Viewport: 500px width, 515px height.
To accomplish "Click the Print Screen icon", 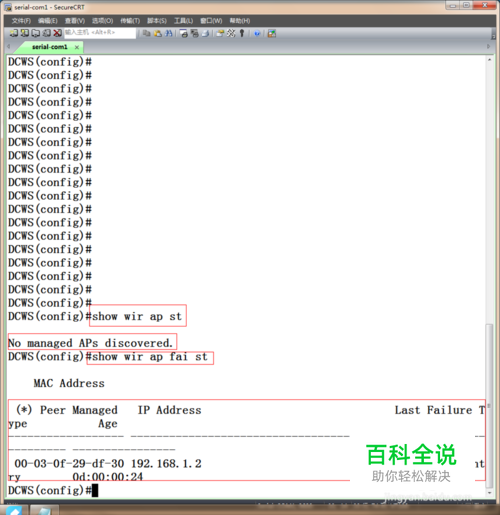I will (184, 33).
